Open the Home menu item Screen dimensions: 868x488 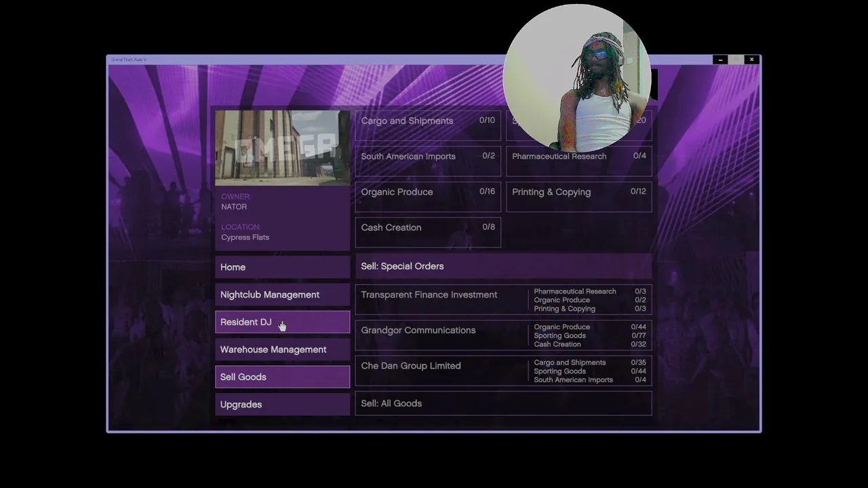click(x=282, y=267)
